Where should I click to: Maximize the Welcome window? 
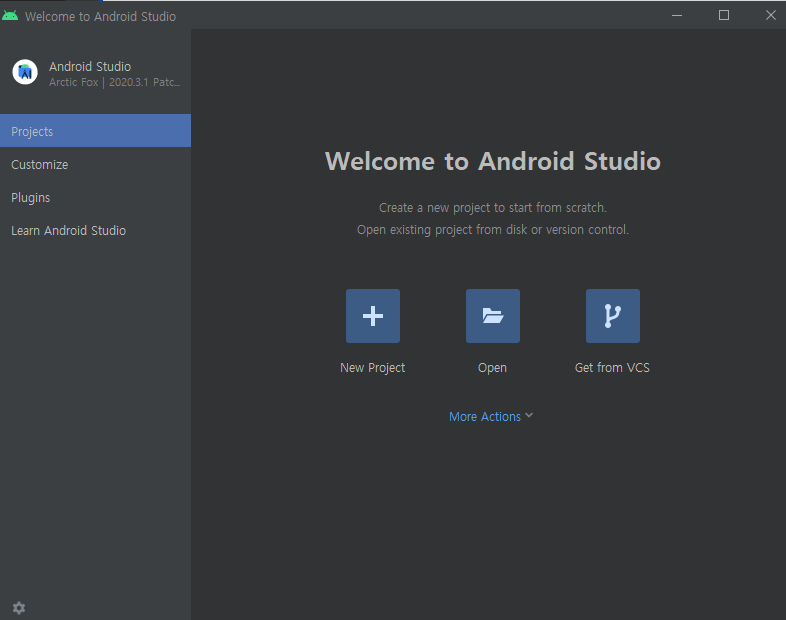724,16
